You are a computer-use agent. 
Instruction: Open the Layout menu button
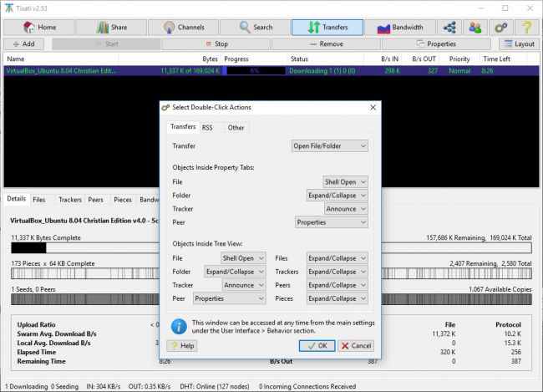click(x=519, y=43)
